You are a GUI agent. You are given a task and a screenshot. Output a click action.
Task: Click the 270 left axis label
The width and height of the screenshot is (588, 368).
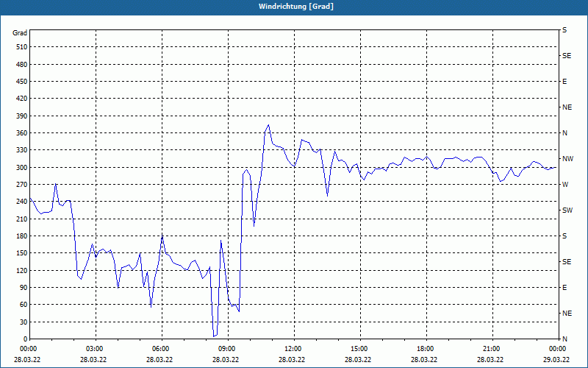[x=22, y=185]
